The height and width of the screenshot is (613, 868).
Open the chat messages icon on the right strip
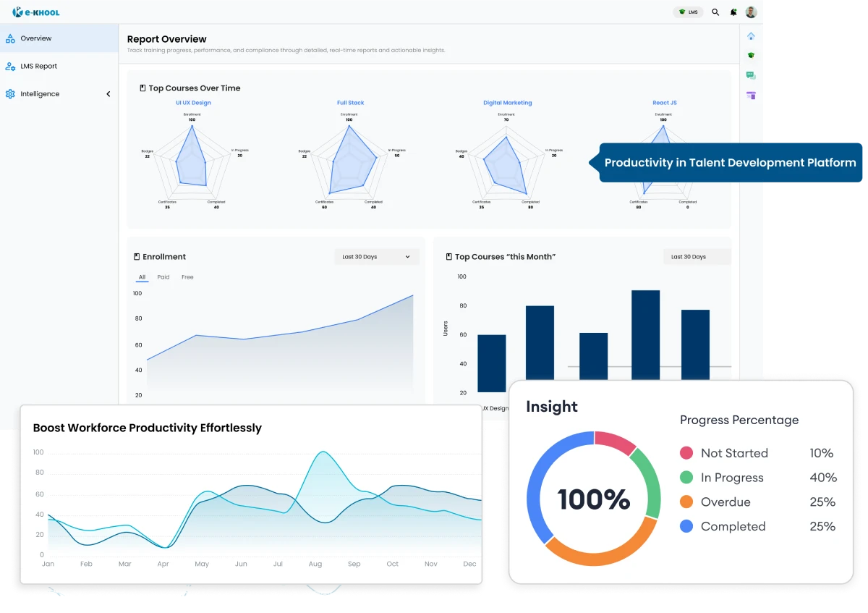[x=751, y=75]
